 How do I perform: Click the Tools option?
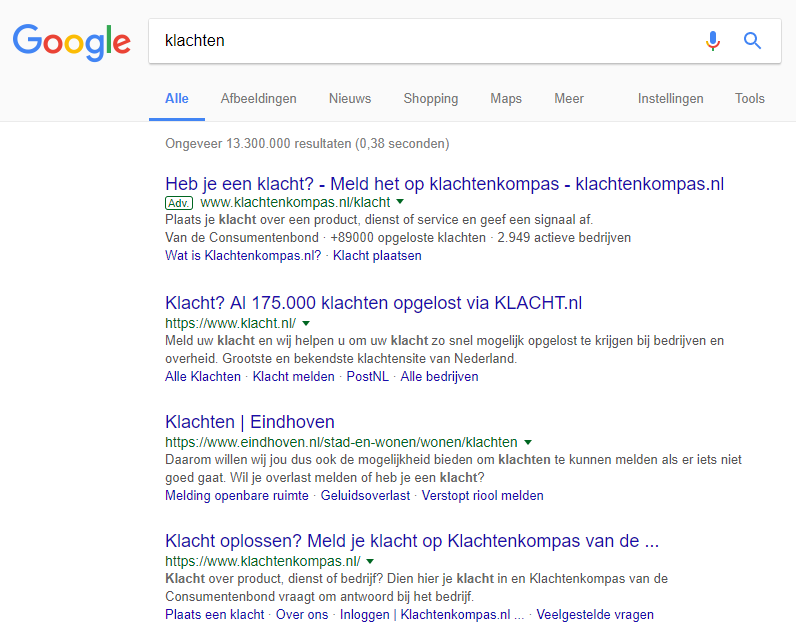[x=750, y=99]
